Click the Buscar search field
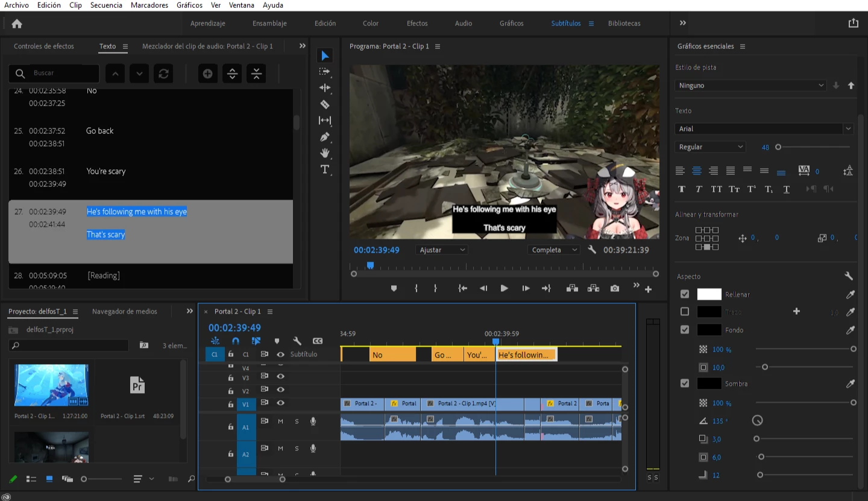This screenshot has width=868, height=501. click(x=54, y=73)
